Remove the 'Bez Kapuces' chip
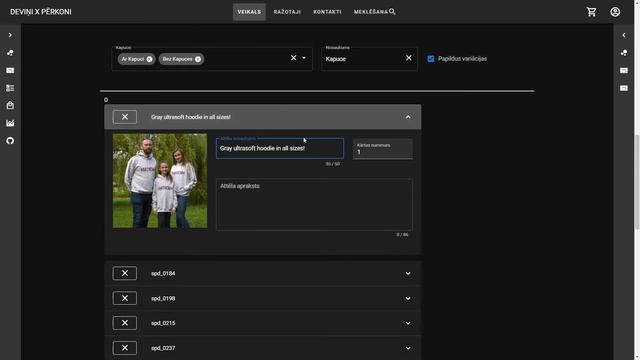The image size is (640, 360). tap(198, 59)
